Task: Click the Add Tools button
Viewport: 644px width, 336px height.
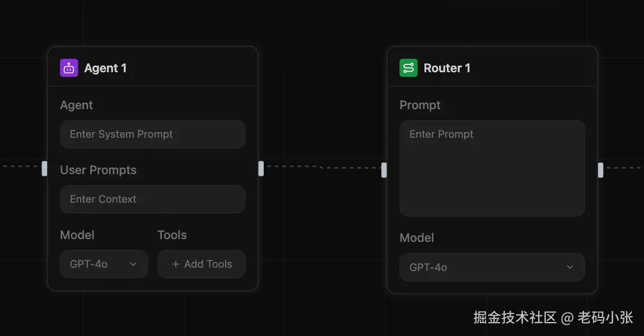Action: point(202,264)
